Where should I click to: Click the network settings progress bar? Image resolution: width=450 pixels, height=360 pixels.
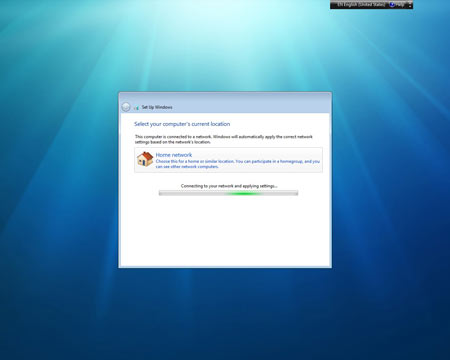(x=228, y=193)
